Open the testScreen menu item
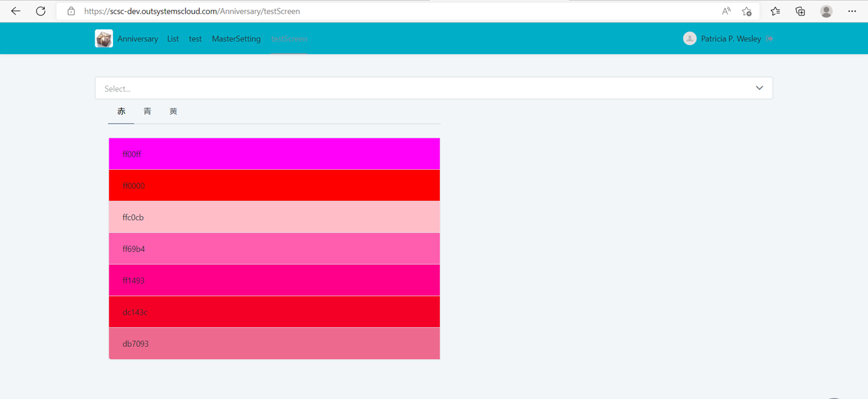The height and width of the screenshot is (399, 868). pyautogui.click(x=289, y=39)
